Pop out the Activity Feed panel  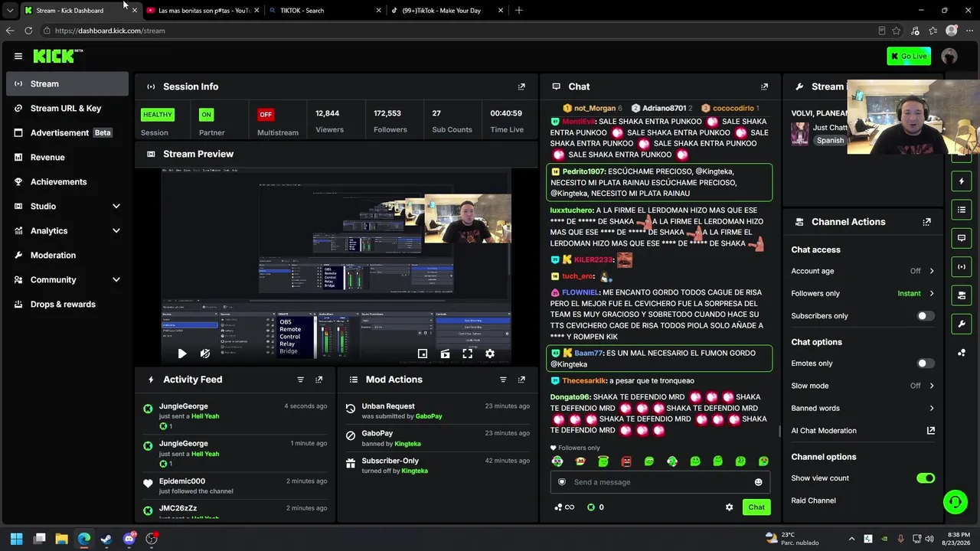tap(318, 380)
